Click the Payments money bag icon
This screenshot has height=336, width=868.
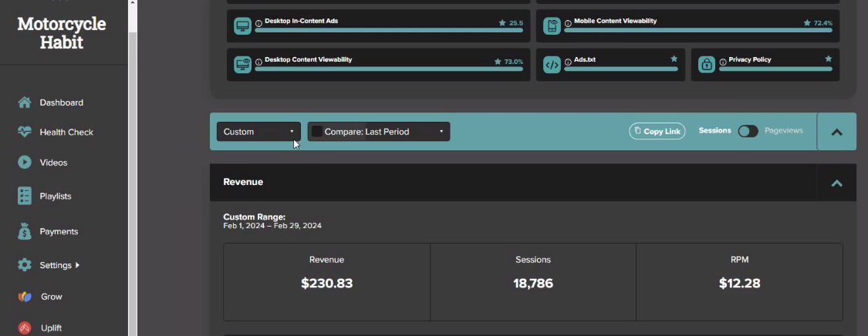(x=25, y=231)
